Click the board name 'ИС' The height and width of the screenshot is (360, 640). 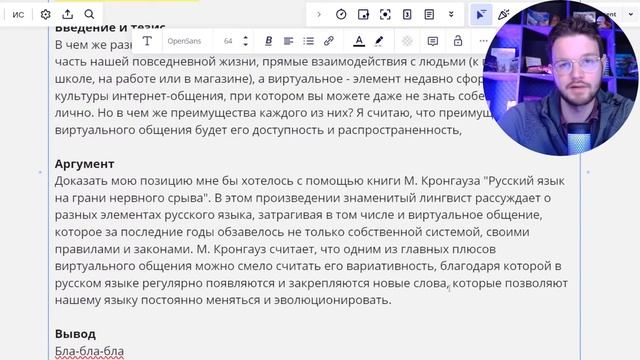18,15
